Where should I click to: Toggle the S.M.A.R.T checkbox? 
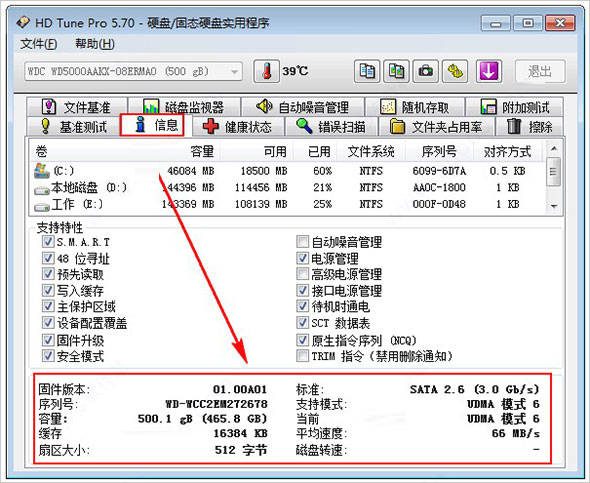pos(48,242)
